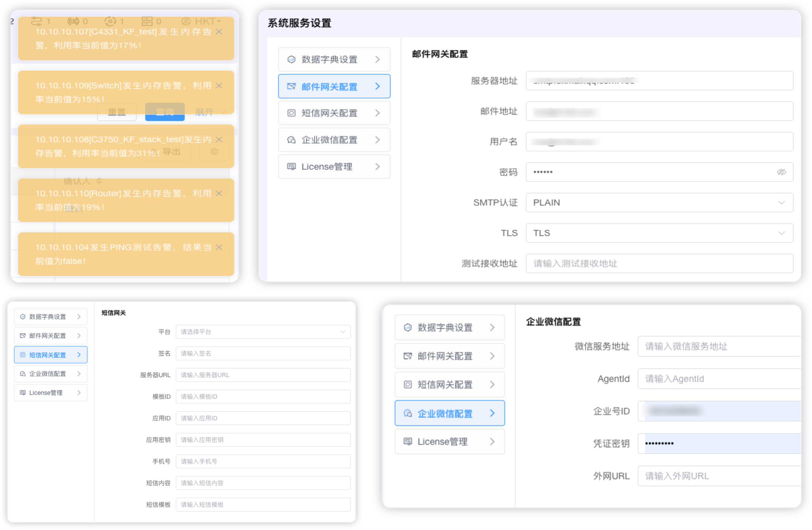Click WeChat icon of selected 企业微信配置
Viewport: 812px width, 530px height.
[x=407, y=413]
